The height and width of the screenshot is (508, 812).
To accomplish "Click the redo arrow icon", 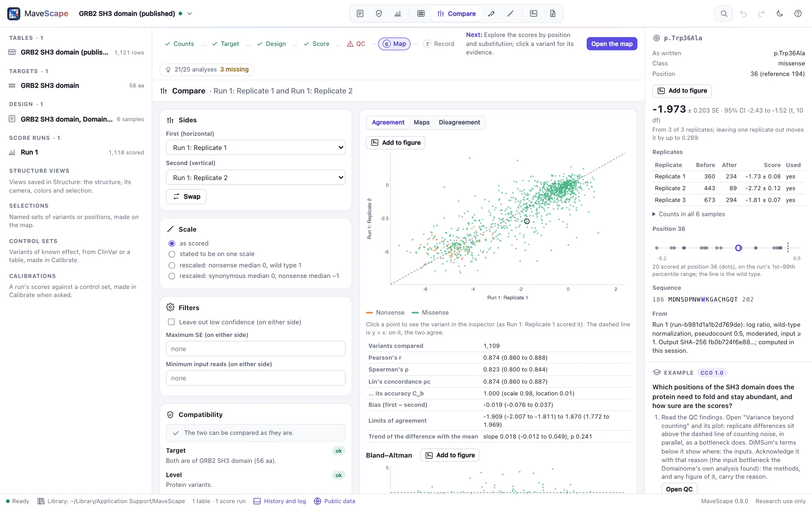I will coord(762,13).
